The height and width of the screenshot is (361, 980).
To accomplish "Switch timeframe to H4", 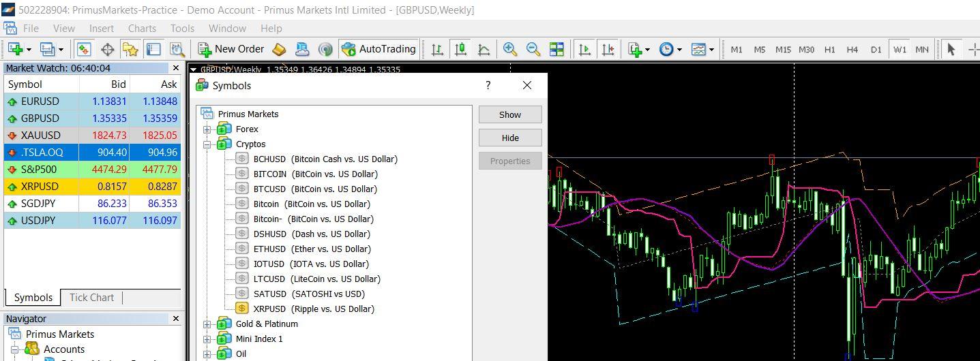I will [852, 49].
